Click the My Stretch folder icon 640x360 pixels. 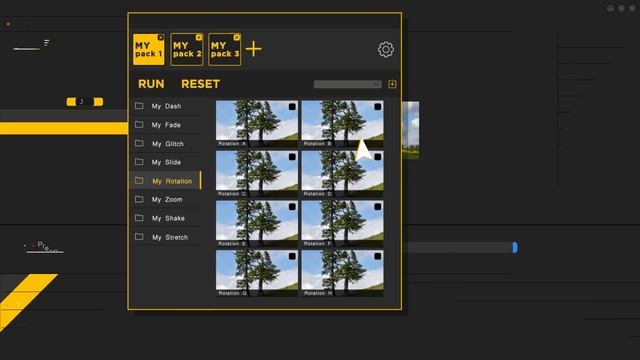click(x=139, y=237)
